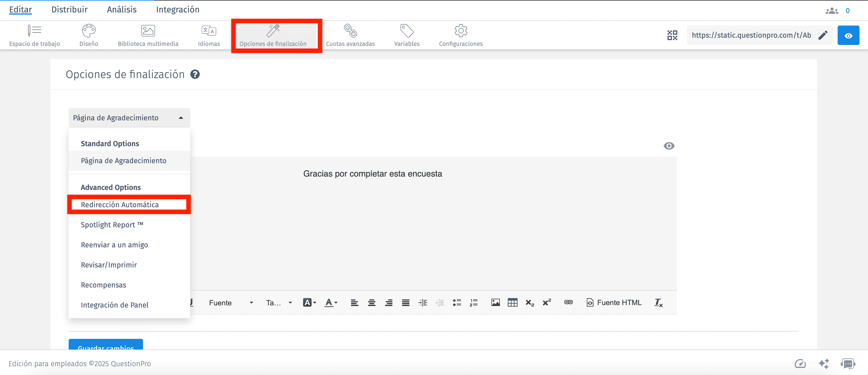Click the Idiomas translation icon
Screen dimensions: 868x375
point(209,31)
